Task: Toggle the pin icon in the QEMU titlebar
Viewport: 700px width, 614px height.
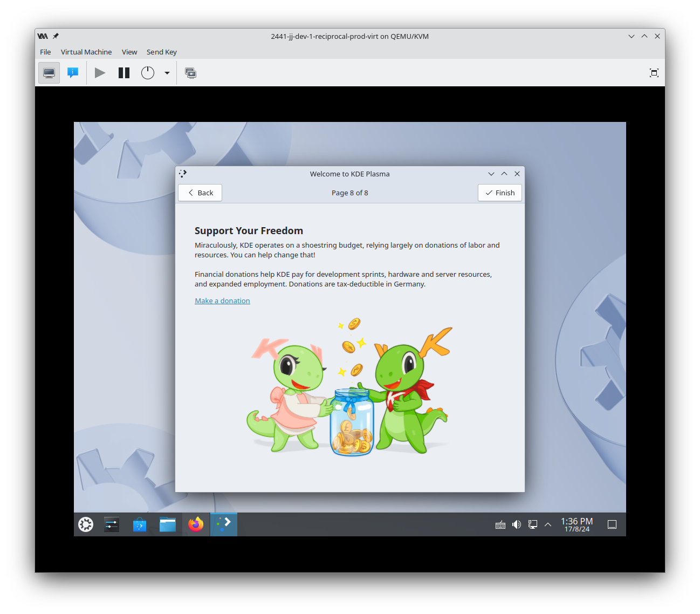Action: click(56, 36)
